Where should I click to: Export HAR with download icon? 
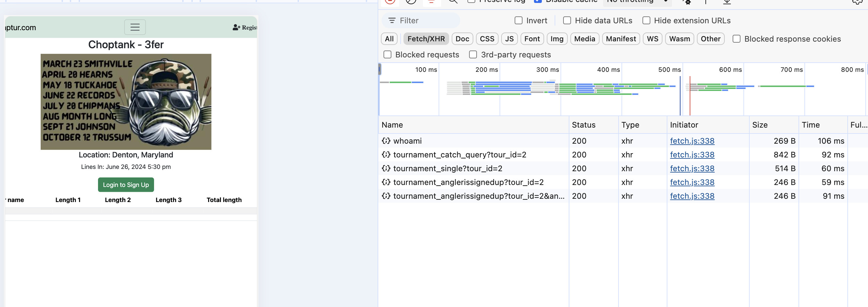pos(727,2)
